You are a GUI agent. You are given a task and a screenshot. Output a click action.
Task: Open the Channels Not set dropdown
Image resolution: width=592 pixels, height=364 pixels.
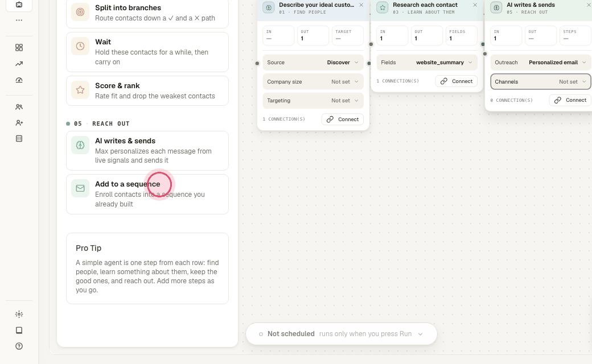[541, 82]
